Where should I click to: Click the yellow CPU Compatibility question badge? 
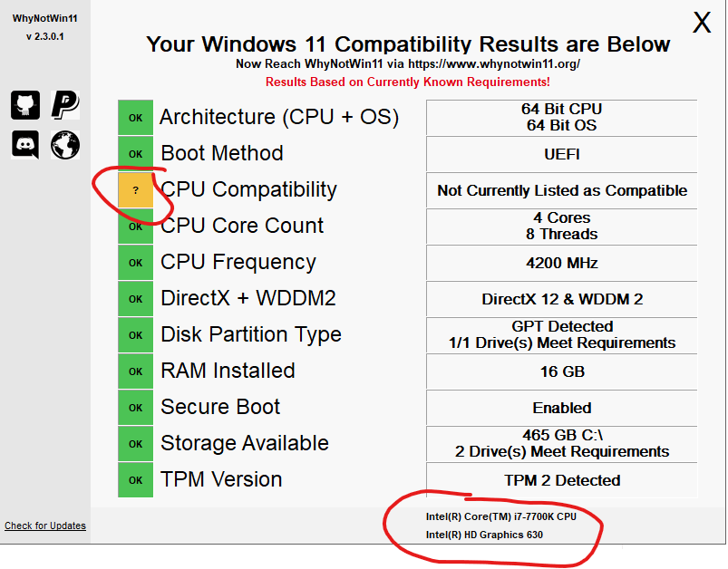[x=136, y=190]
